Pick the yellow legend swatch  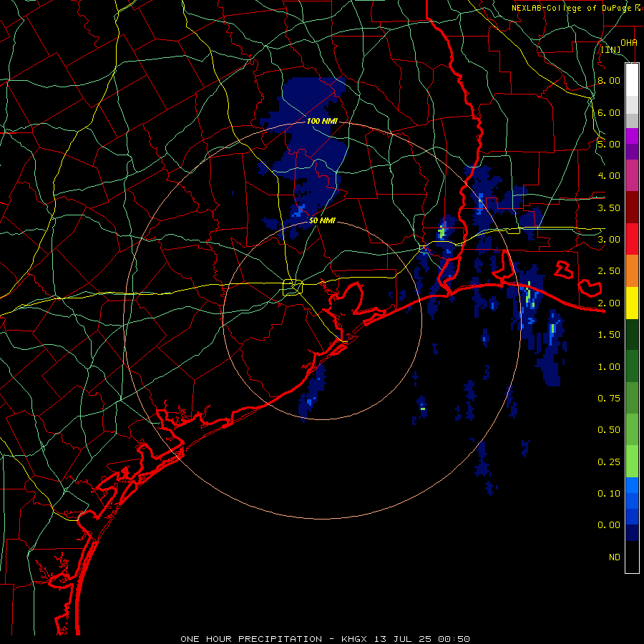coord(632,303)
